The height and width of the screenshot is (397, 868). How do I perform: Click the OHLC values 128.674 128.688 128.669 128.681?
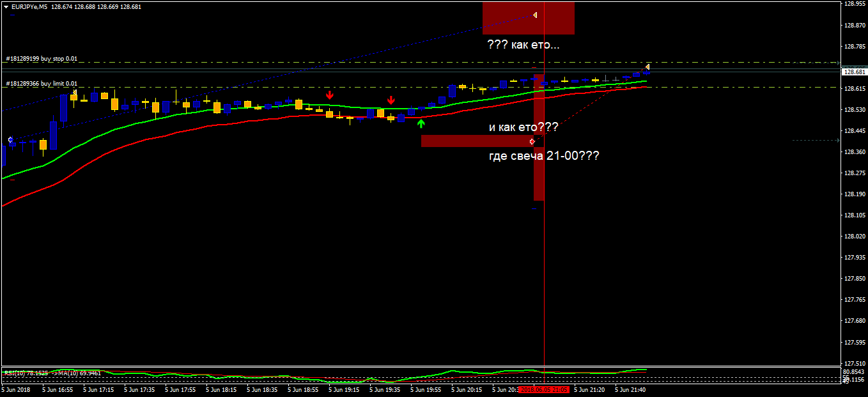point(95,6)
